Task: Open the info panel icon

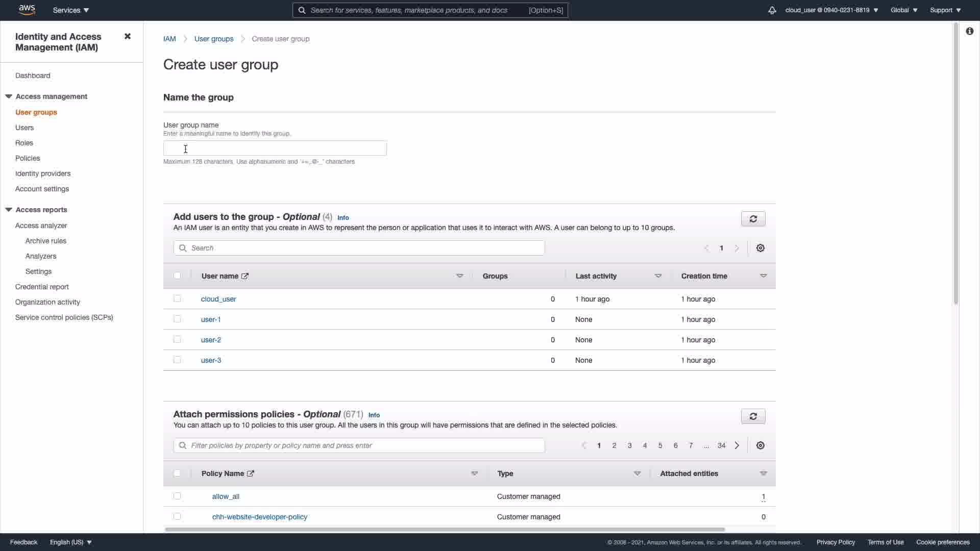Action: click(x=969, y=31)
